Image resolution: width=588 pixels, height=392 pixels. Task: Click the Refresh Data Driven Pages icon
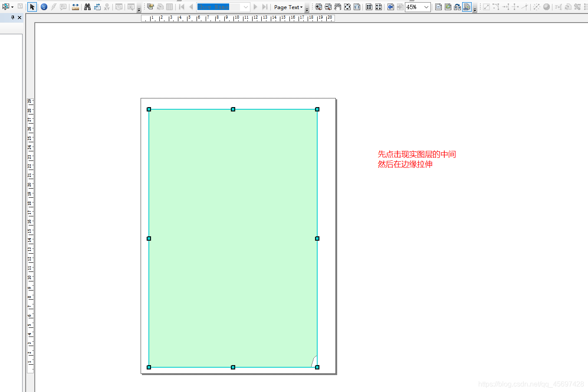(160, 7)
